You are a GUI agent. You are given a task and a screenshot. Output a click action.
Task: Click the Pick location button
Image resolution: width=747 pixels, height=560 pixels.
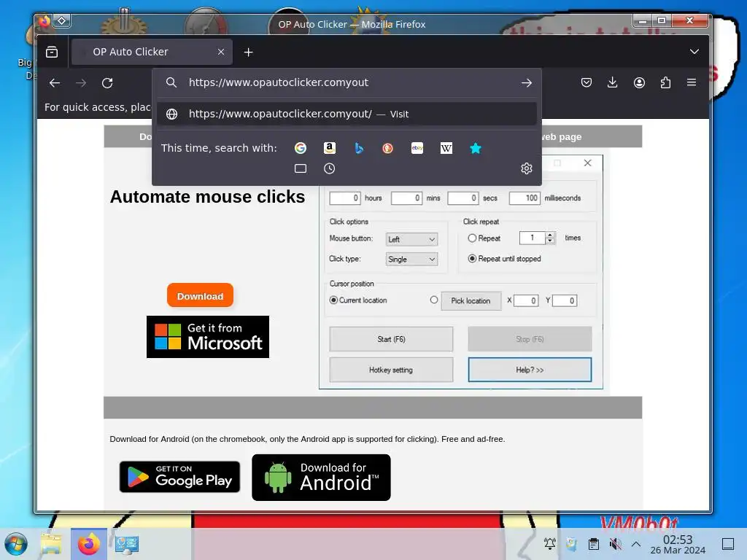[x=471, y=300]
